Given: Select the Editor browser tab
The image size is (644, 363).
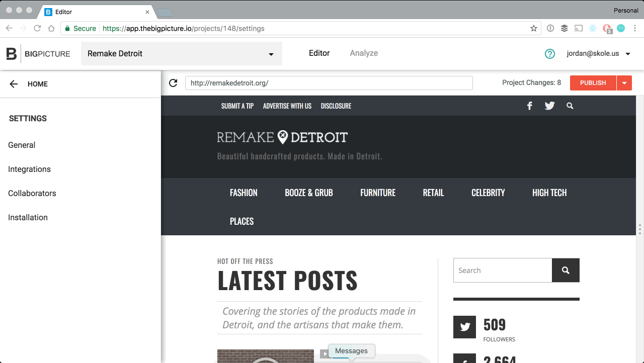Looking at the screenshot, I should [97, 12].
